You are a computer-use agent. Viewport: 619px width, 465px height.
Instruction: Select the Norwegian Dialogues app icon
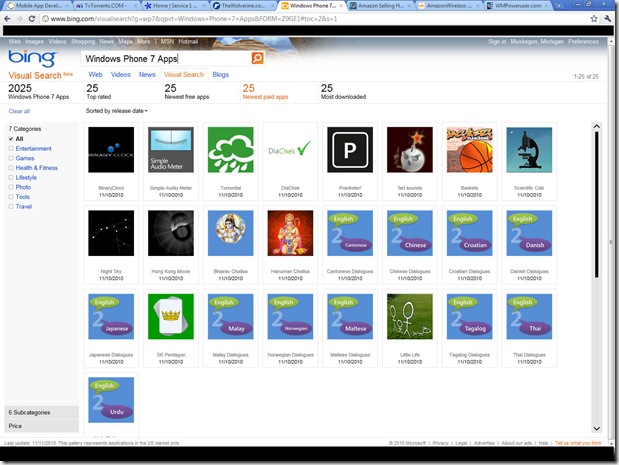tap(290, 316)
